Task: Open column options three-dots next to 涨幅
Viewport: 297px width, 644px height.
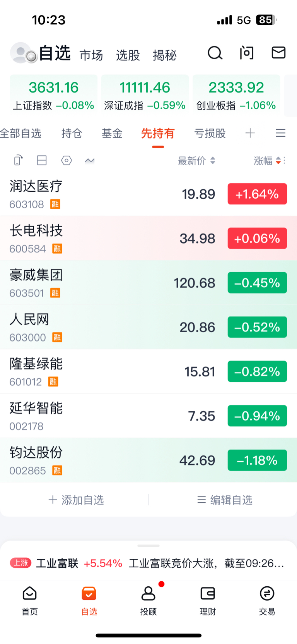Action: 284,161
